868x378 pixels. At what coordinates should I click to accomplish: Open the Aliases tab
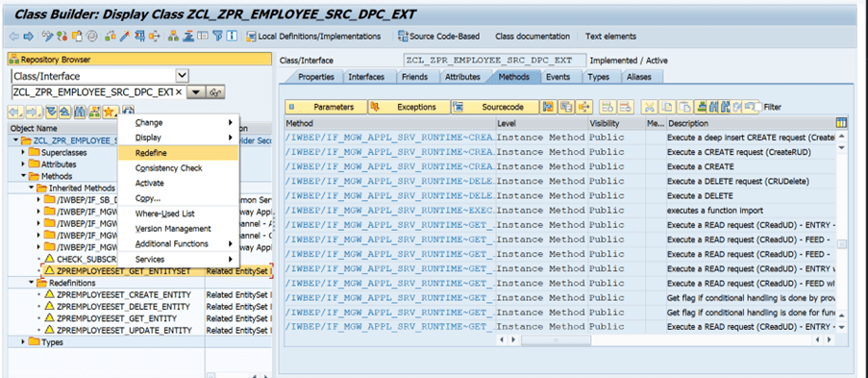pyautogui.click(x=639, y=77)
